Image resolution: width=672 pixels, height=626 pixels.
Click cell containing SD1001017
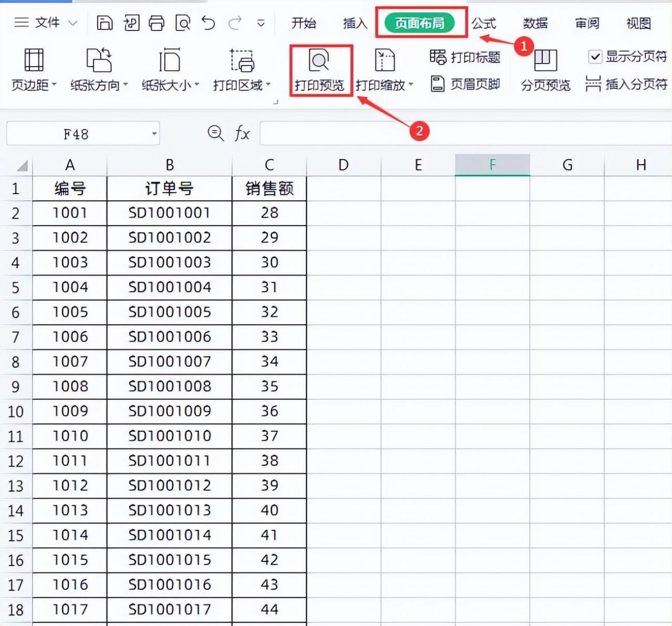click(x=170, y=610)
